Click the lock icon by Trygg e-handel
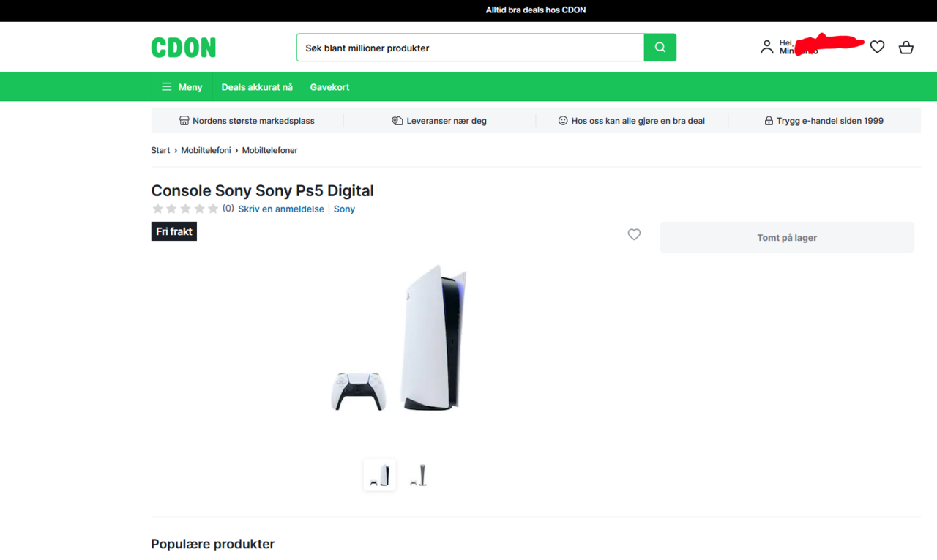 pos(769,121)
